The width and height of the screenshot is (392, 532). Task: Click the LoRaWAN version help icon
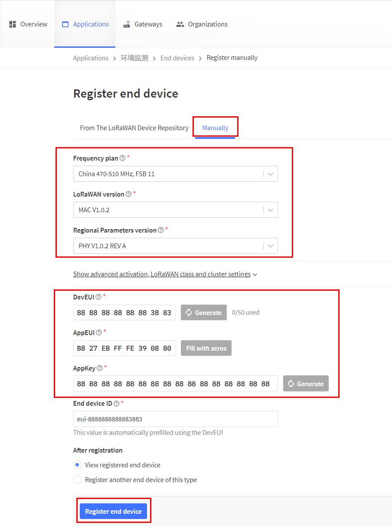[x=128, y=194]
